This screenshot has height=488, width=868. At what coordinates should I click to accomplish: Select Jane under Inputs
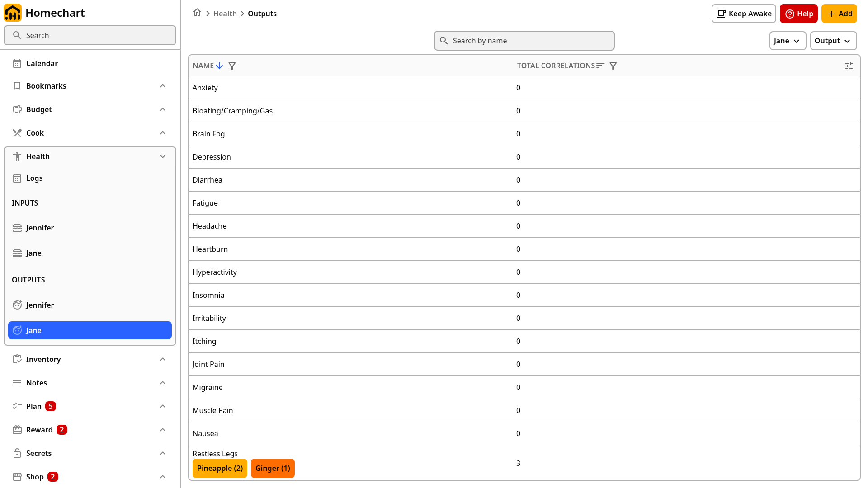tap(90, 253)
